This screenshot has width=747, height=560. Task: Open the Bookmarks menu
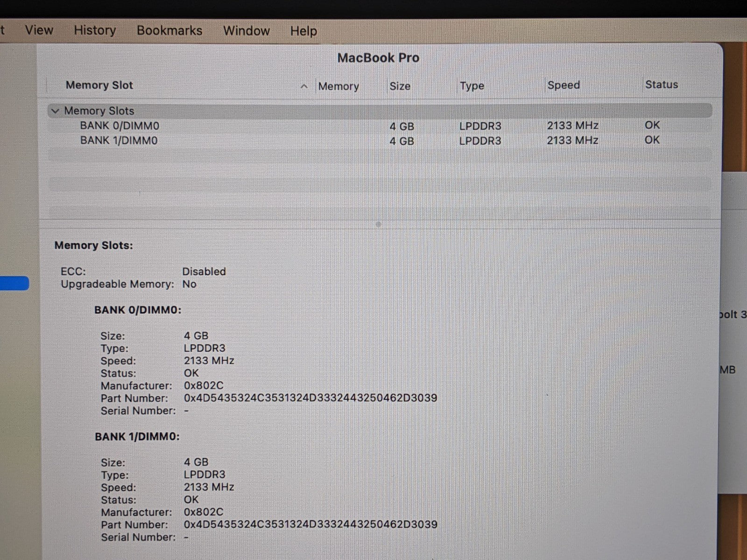169,31
